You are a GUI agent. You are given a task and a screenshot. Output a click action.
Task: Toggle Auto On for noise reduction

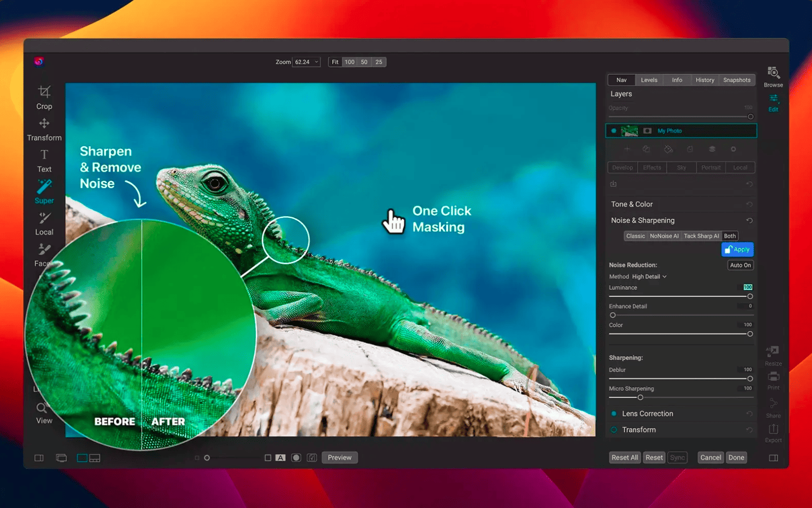pyautogui.click(x=740, y=265)
